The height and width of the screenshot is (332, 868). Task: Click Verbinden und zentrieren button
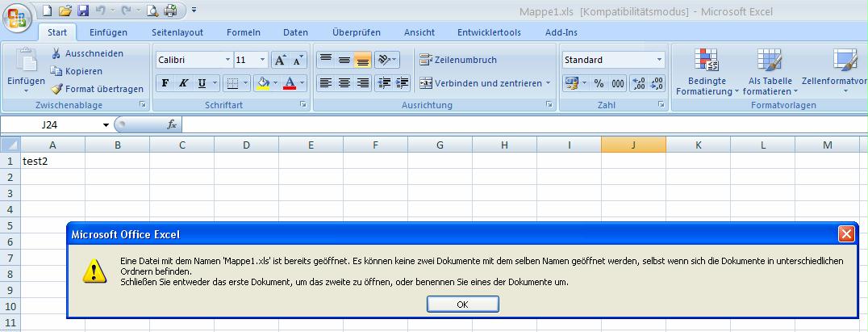(x=485, y=83)
